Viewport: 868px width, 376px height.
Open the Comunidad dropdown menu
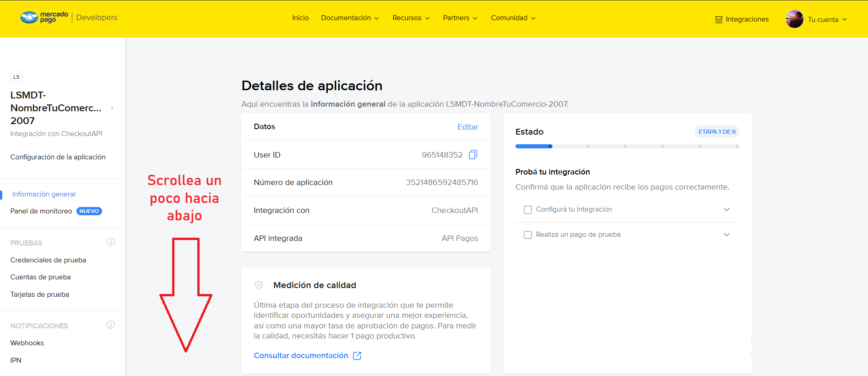tap(513, 18)
